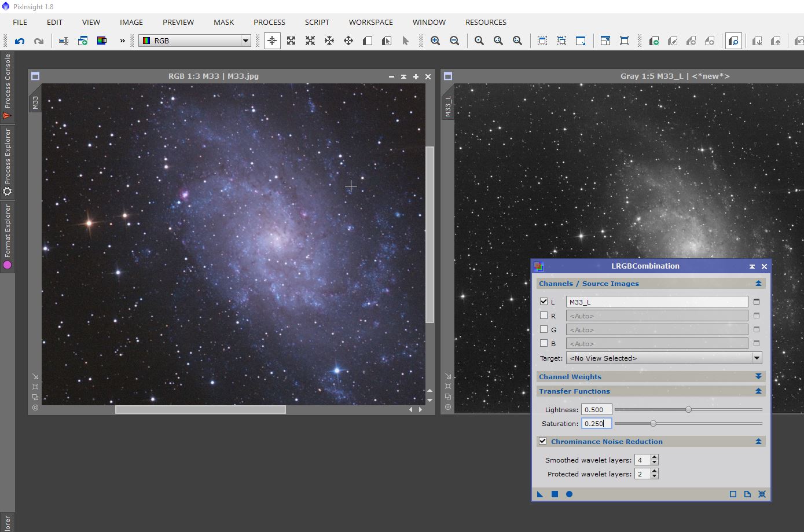The width and height of the screenshot is (804, 532).
Task: Click the middle magnifier icon of three
Action: [498, 41]
